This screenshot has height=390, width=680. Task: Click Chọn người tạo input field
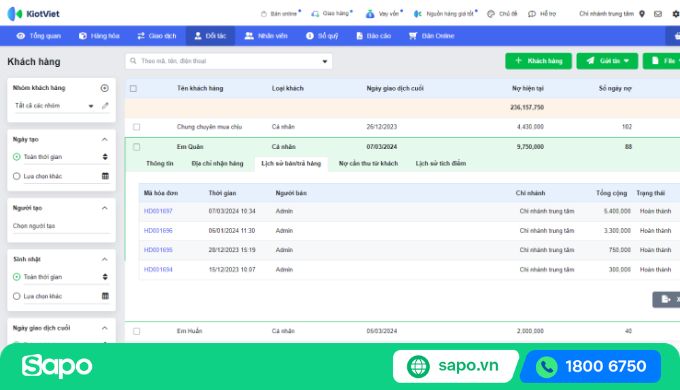(x=61, y=226)
